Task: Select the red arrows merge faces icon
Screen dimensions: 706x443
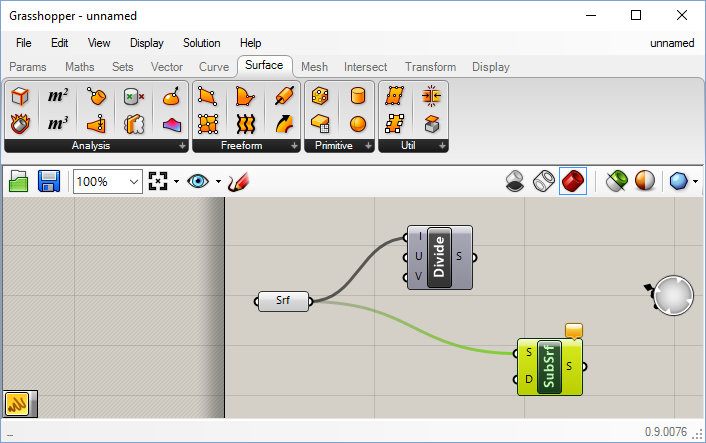Action: [x=431, y=96]
